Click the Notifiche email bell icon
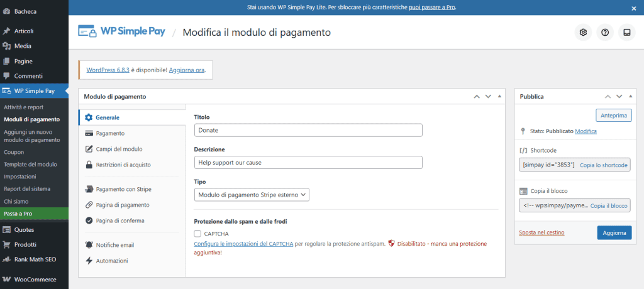The image size is (644, 289). (88, 245)
